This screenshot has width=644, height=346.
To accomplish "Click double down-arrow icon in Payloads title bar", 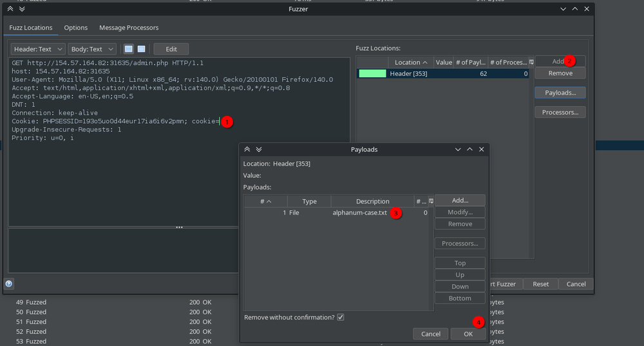I will coord(259,149).
